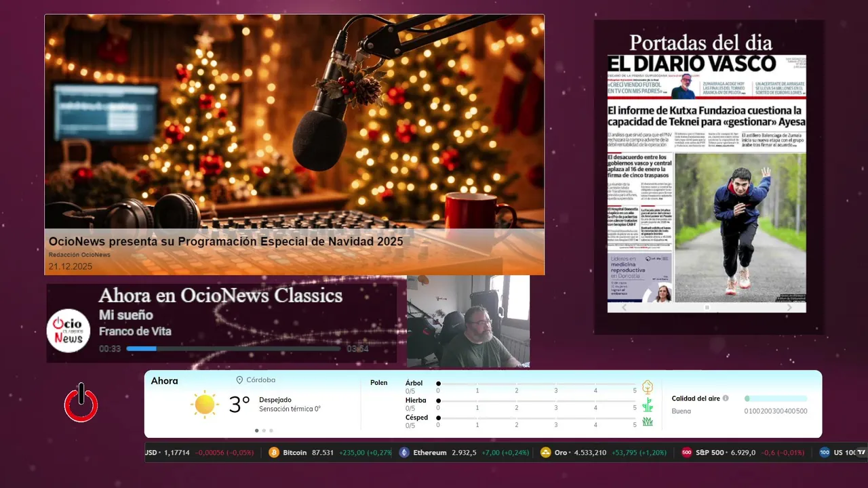Click the Césped pollen grass icon
868x488 pixels.
(648, 421)
